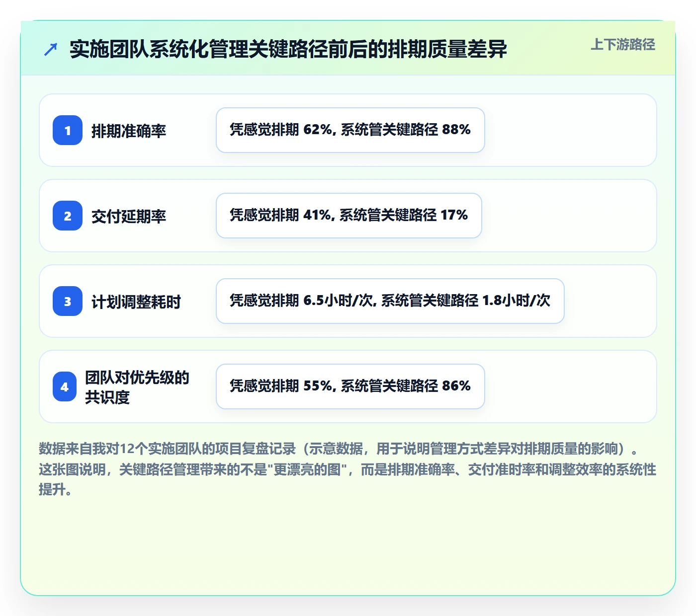Select the number 2 badge for 交付延期率

[x=68, y=216]
